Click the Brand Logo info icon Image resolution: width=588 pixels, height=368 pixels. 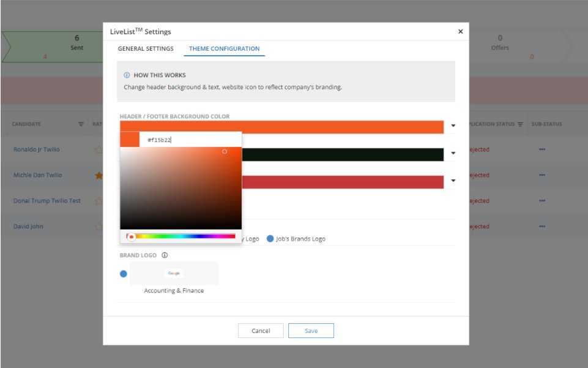(x=165, y=255)
